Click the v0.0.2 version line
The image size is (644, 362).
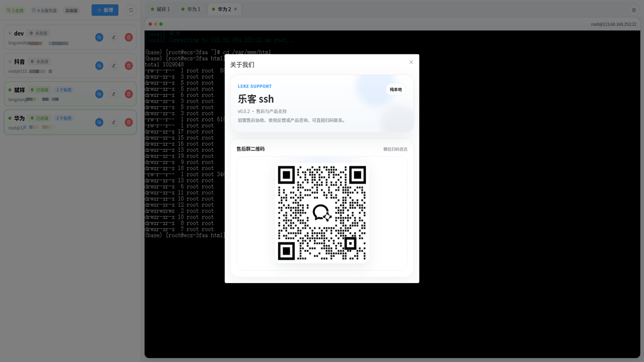(x=262, y=112)
